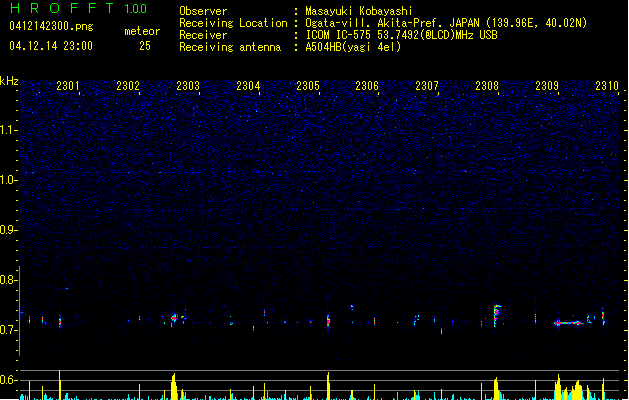Click the observer name Masayuki Kobayashi
629x400 pixels.
click(x=359, y=11)
